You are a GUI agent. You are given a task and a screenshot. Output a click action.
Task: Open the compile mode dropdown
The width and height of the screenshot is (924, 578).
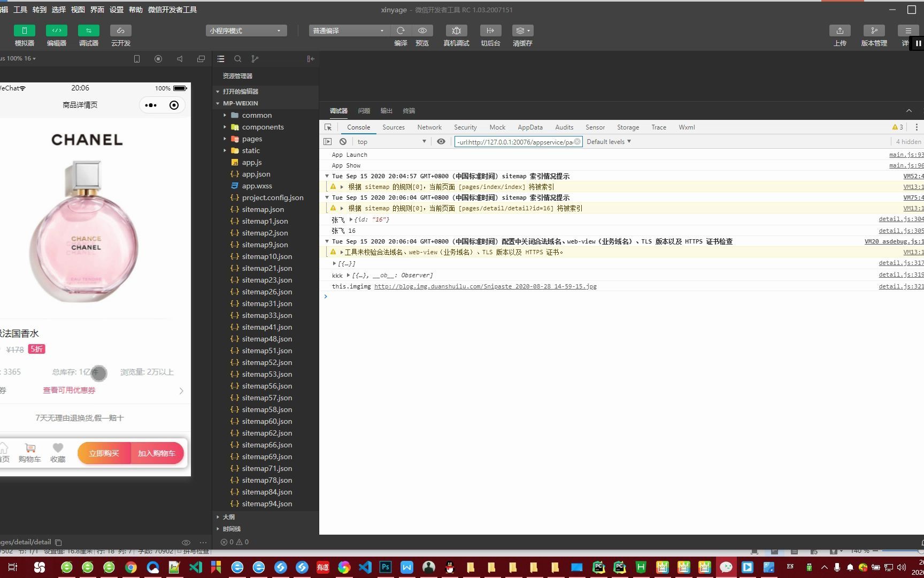[349, 31]
